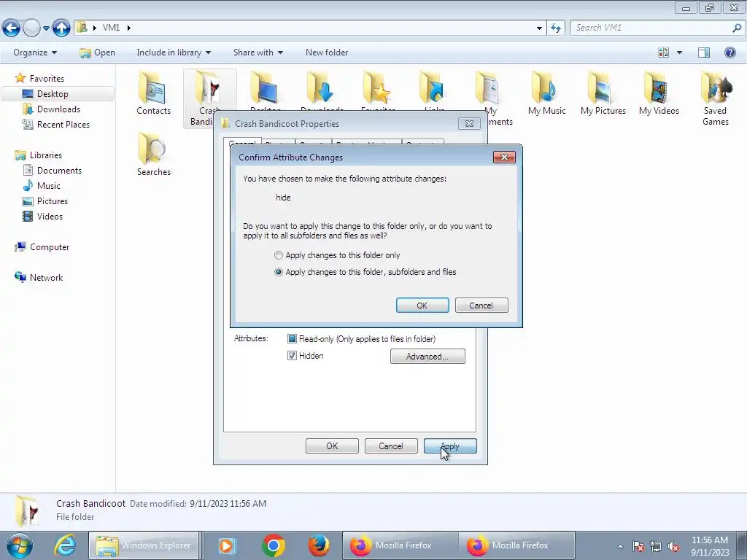Click OK in Crash Bandicoot Properties
The image size is (747, 560).
pyautogui.click(x=332, y=446)
